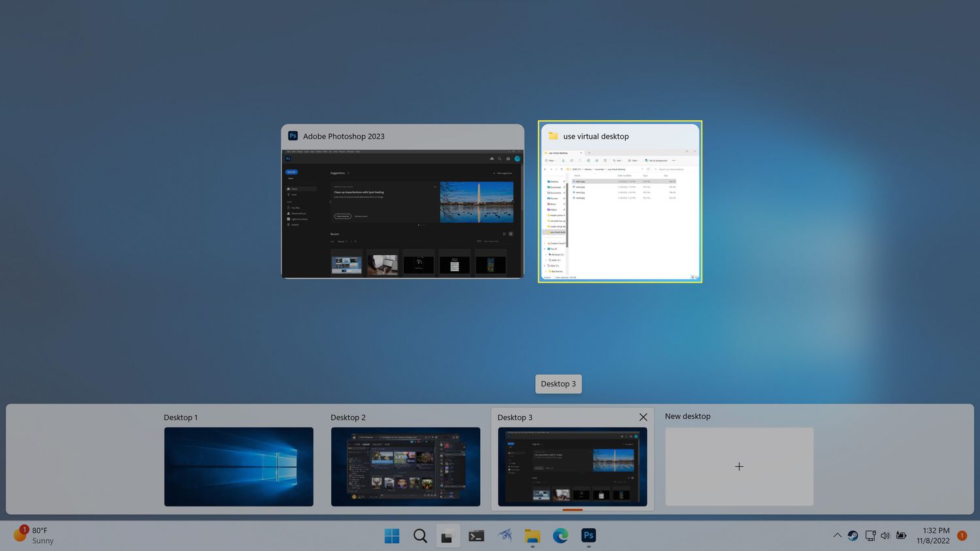The image size is (980, 551).
Task: Click the battery icon in system tray
Action: point(902,535)
